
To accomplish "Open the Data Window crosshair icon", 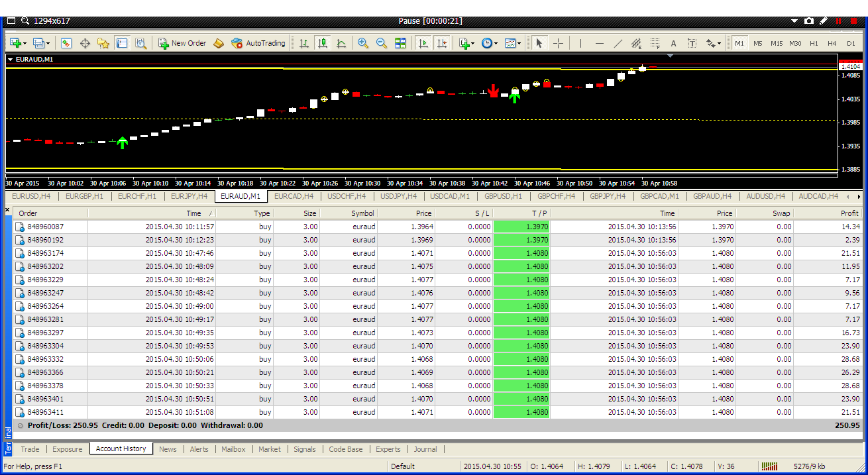I will pos(85,43).
